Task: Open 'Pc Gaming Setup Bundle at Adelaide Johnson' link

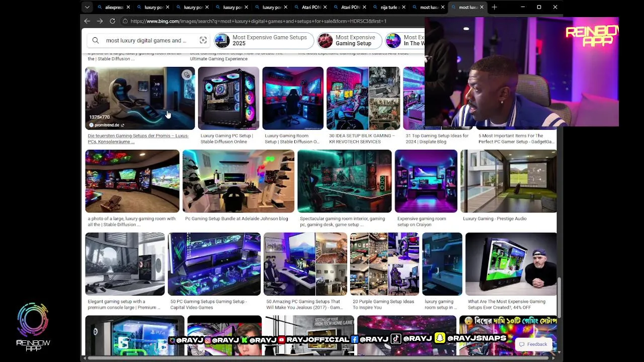Action: coord(236,219)
